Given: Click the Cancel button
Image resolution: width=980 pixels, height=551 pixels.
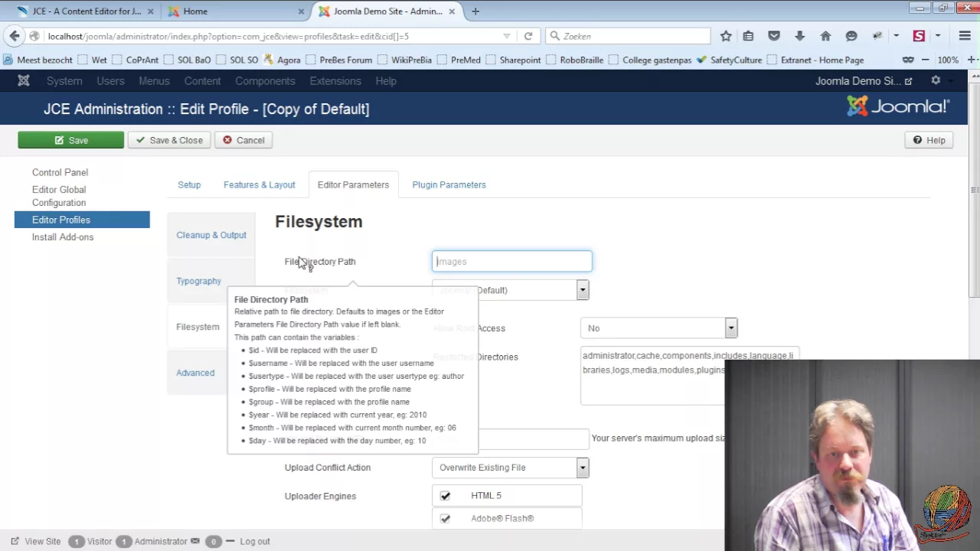Looking at the screenshot, I should tap(243, 140).
